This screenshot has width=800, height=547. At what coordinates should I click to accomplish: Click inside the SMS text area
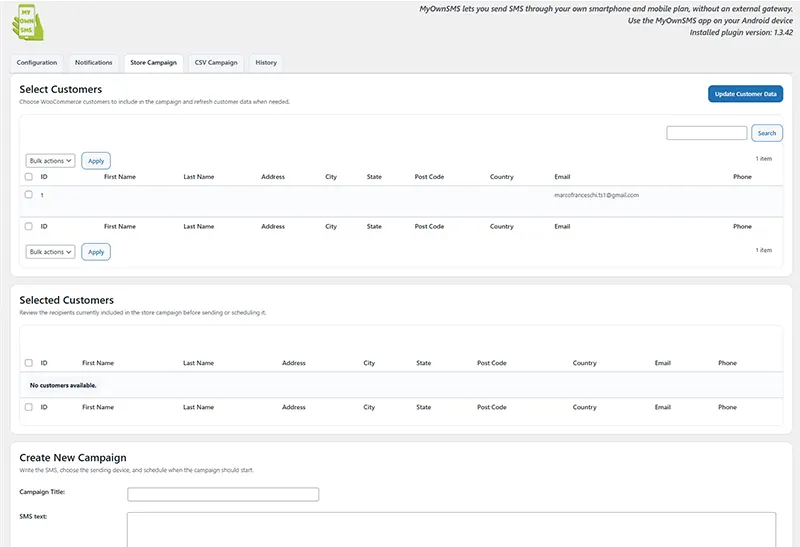click(x=450, y=528)
